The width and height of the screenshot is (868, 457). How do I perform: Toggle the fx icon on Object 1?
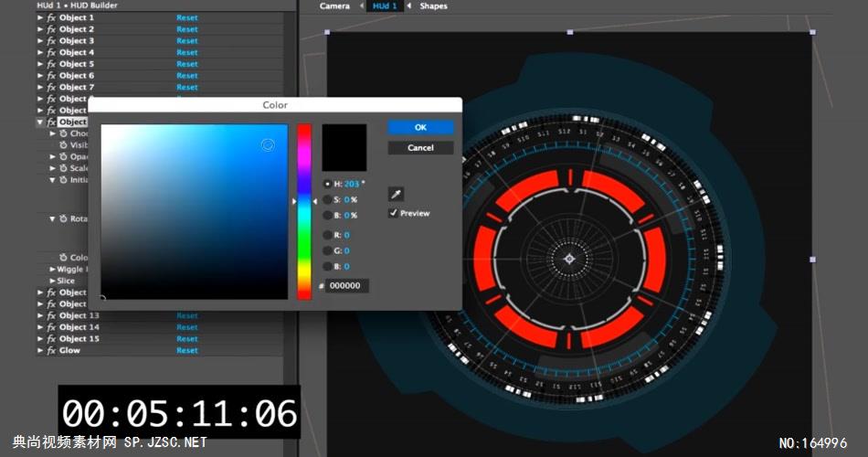(x=51, y=17)
